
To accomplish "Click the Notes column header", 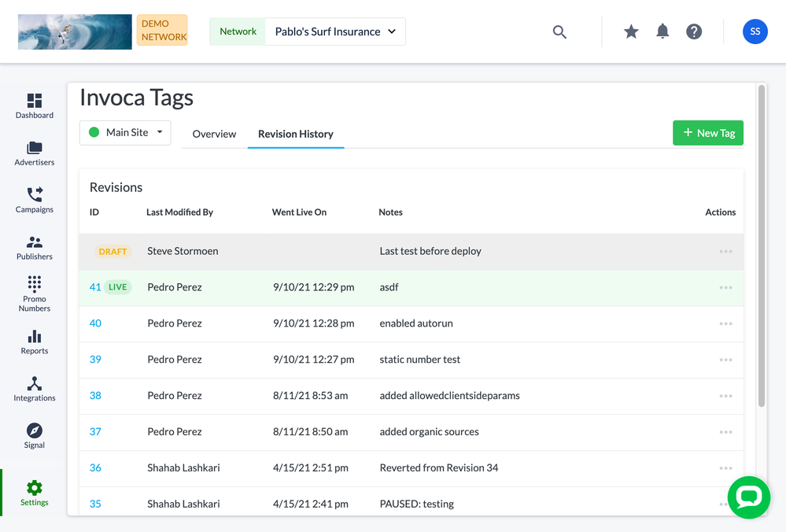I will (x=390, y=212).
